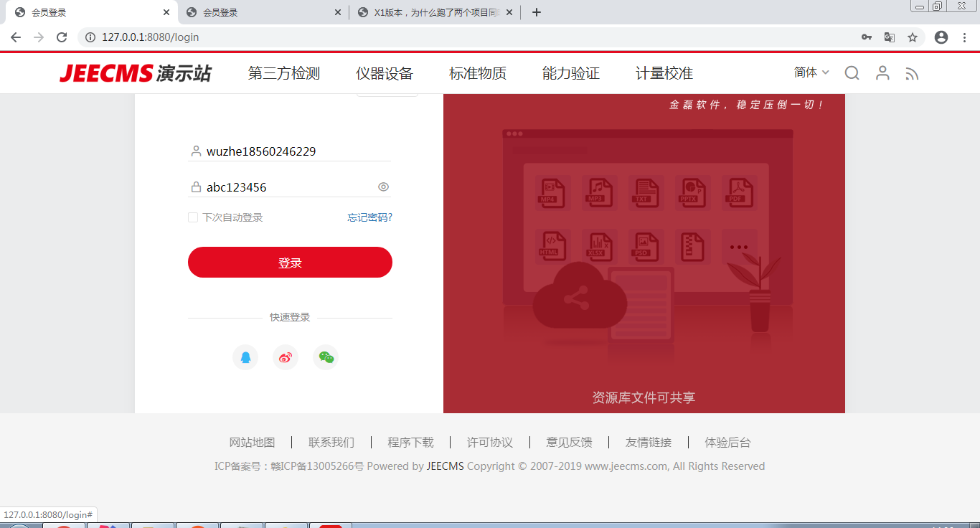Reload the login page
Image resolution: width=980 pixels, height=528 pixels.
62,37
